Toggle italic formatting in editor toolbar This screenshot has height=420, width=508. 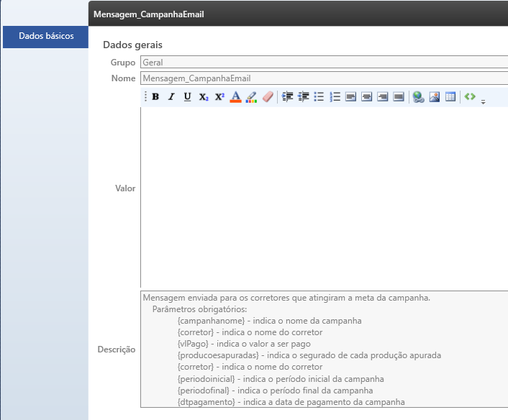point(171,96)
